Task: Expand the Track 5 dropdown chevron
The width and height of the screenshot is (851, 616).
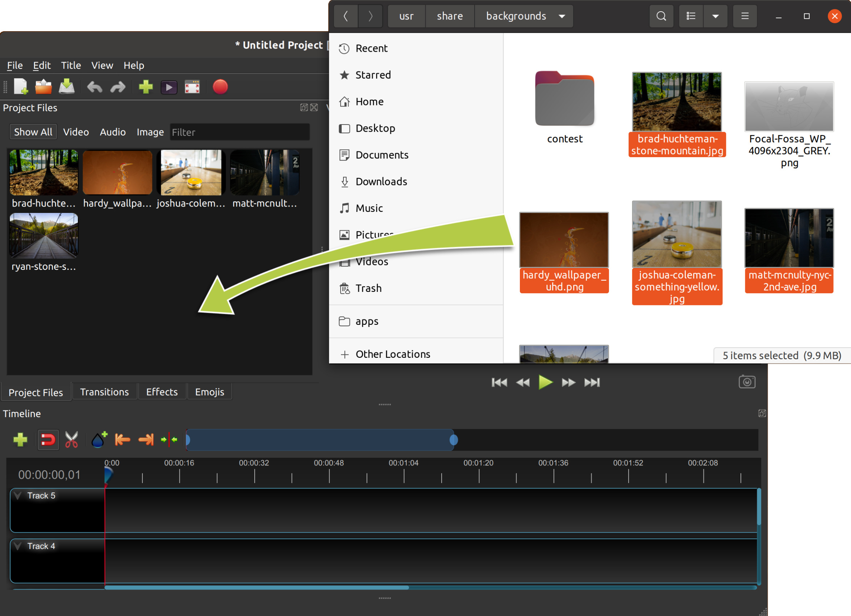Action: pyautogui.click(x=18, y=495)
